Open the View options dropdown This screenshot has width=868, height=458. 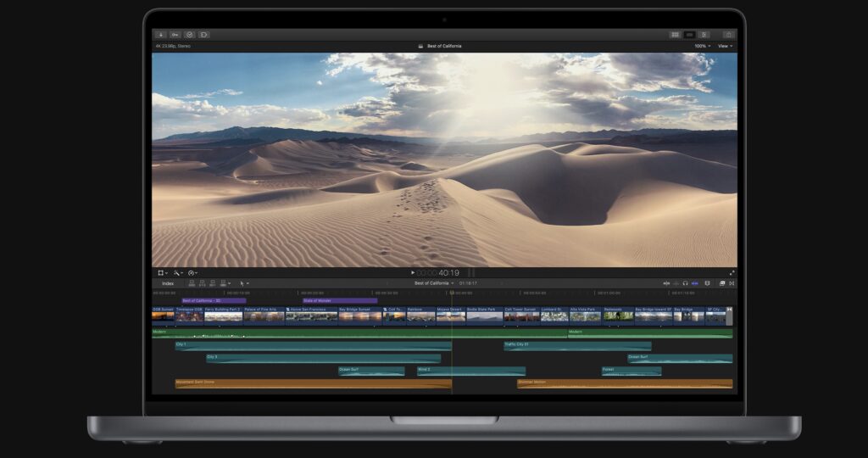(x=725, y=46)
